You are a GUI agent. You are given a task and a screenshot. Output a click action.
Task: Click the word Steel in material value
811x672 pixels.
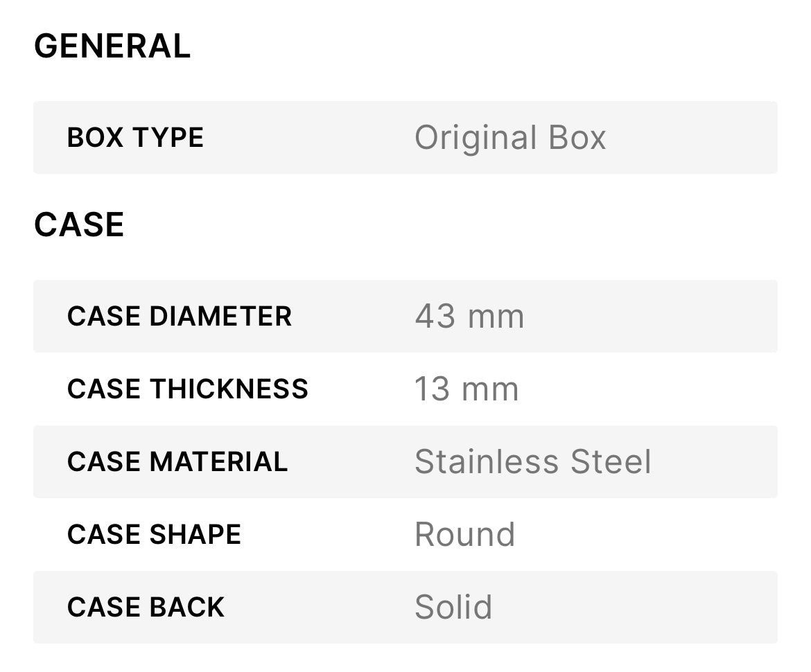611,462
